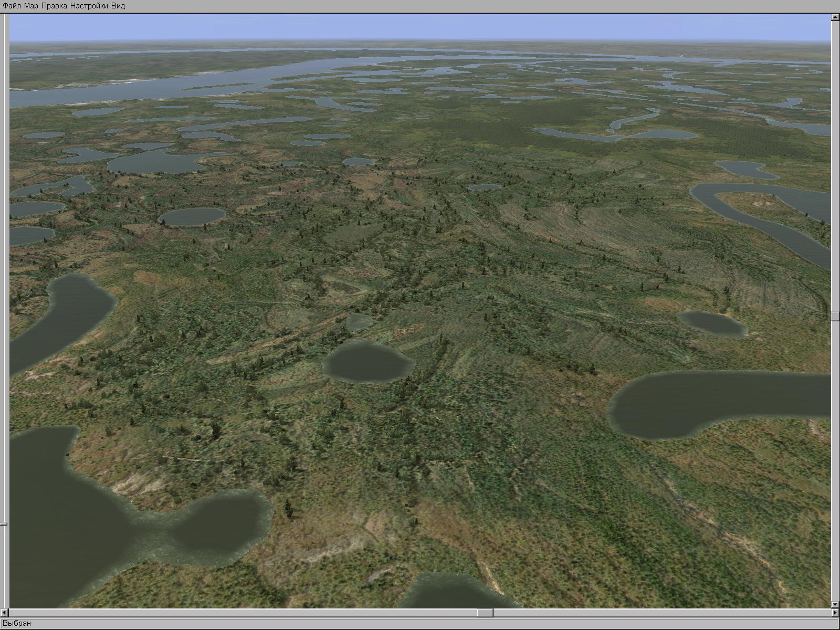This screenshot has height=630, width=840.
Task: Open the Правка menu
Action: click(55, 6)
